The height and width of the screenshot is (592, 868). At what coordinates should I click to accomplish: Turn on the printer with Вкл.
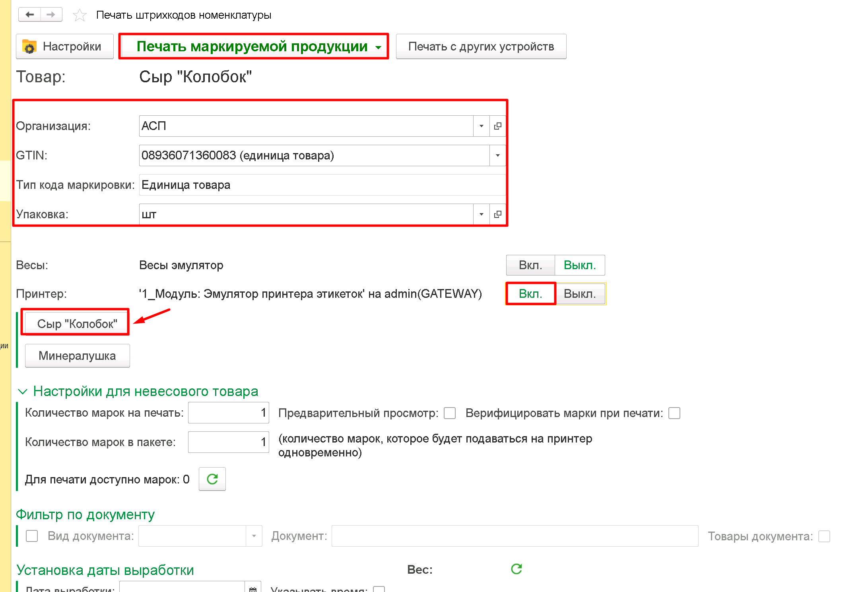point(530,294)
